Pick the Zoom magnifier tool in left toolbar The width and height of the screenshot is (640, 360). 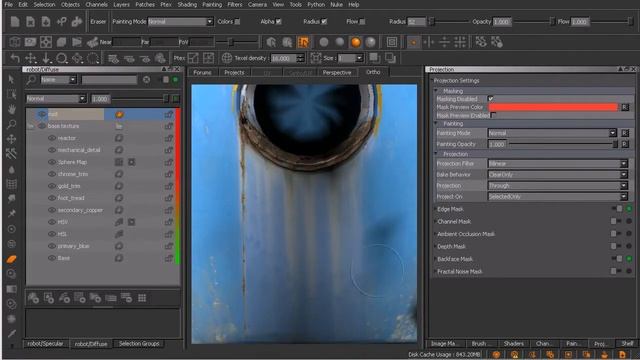click(x=11, y=124)
